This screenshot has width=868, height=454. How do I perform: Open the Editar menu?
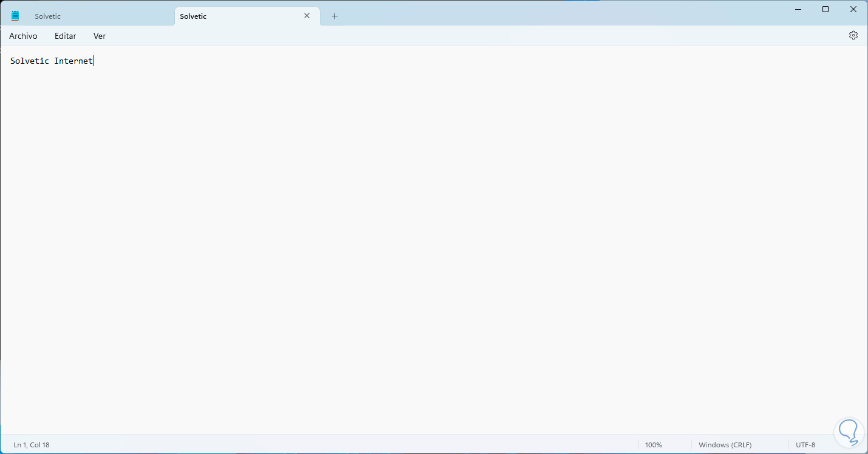pos(65,36)
